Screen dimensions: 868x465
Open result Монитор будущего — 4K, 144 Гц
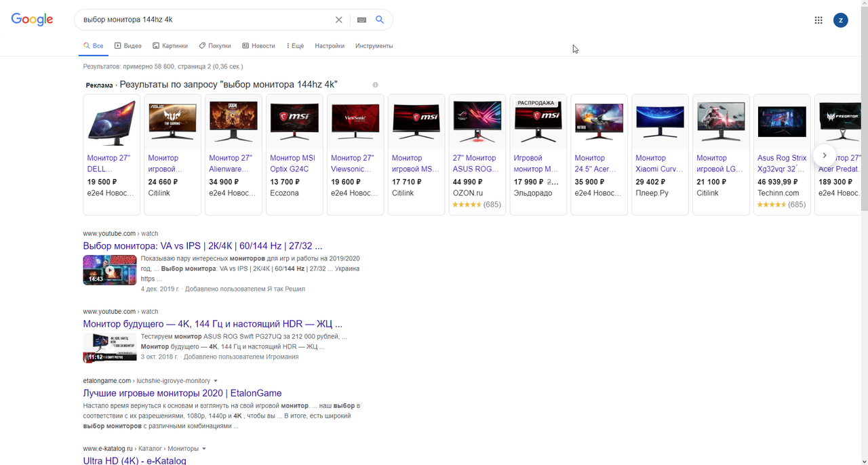point(212,324)
